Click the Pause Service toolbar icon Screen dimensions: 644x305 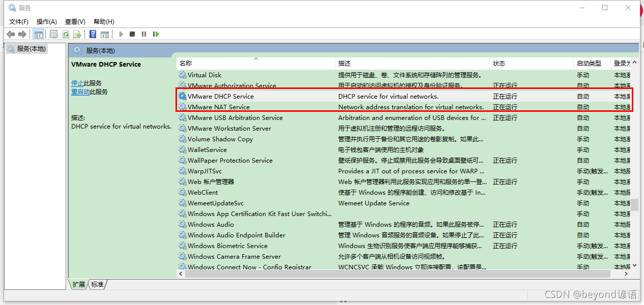(x=144, y=34)
